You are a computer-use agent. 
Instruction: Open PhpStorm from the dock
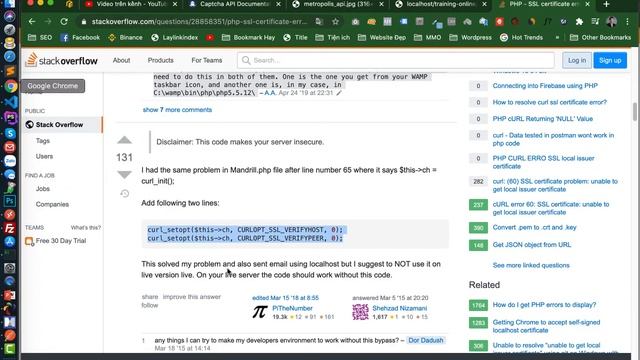(10, 118)
